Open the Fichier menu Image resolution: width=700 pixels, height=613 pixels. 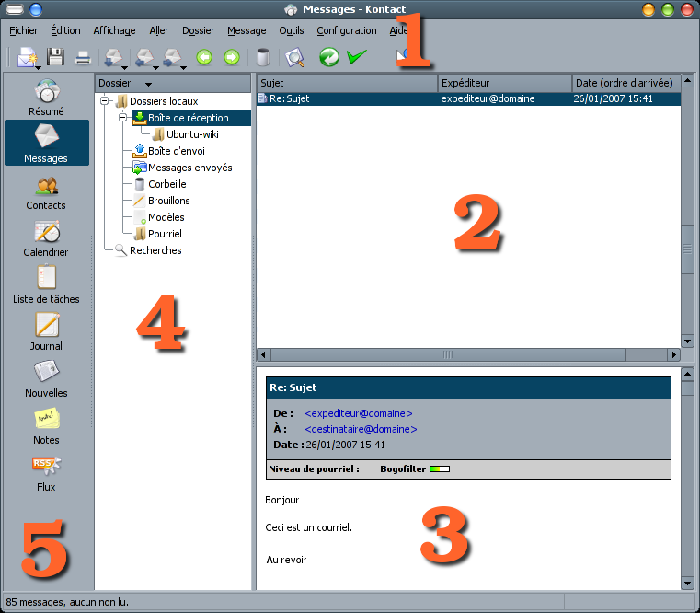tap(23, 30)
